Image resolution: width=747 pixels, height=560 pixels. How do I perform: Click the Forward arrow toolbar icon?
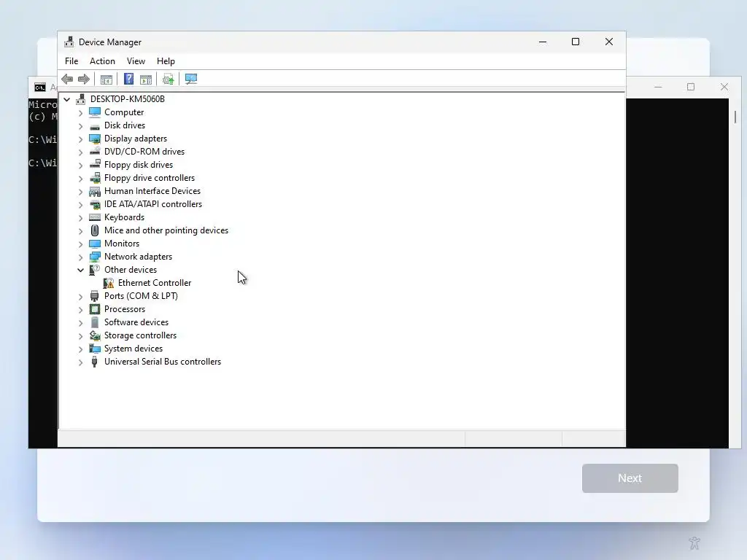pos(84,79)
